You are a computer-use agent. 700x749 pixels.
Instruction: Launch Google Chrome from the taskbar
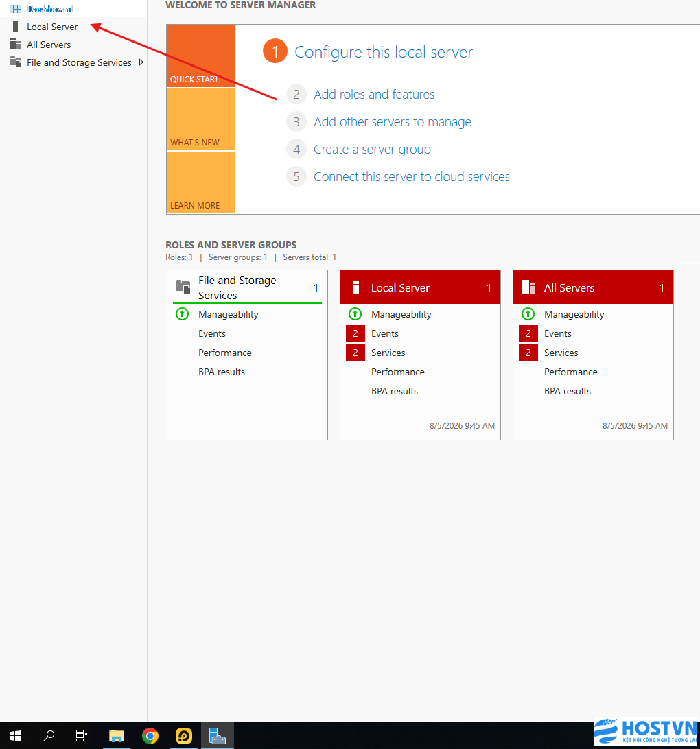point(150,735)
